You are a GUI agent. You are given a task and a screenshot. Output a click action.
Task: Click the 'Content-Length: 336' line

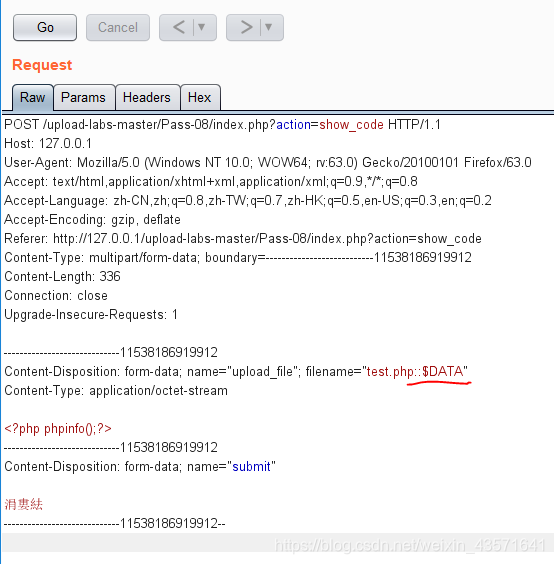[62, 277]
